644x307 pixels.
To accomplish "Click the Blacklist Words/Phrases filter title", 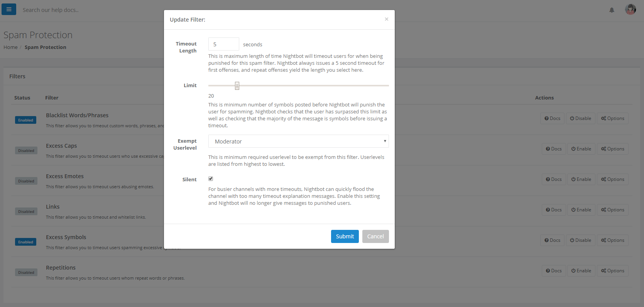I will pyautogui.click(x=77, y=115).
